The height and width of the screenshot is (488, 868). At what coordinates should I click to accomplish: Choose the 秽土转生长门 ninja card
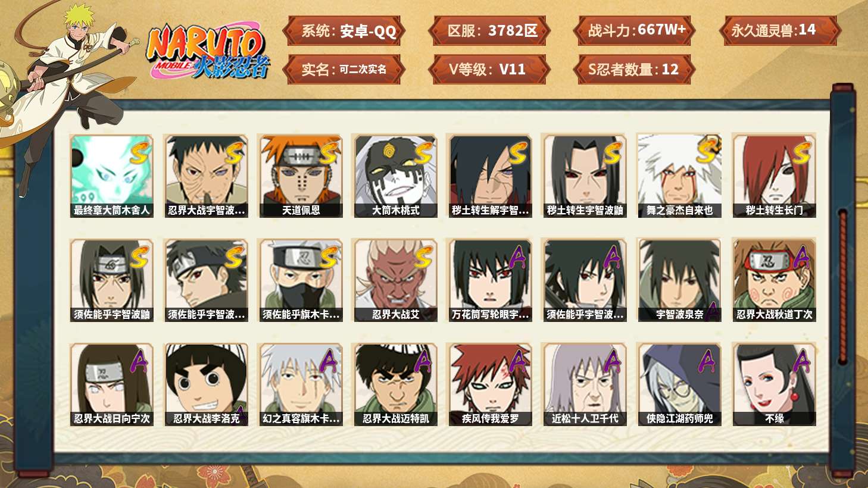click(774, 176)
